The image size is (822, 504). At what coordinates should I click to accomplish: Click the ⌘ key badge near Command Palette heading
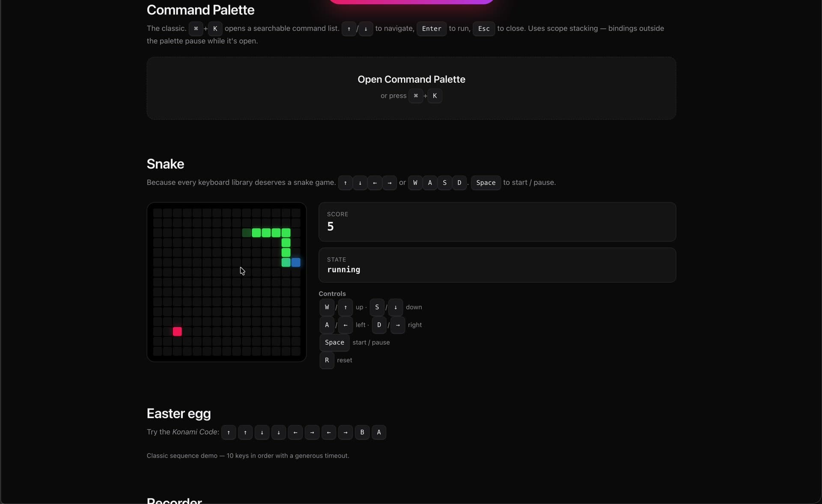click(196, 29)
